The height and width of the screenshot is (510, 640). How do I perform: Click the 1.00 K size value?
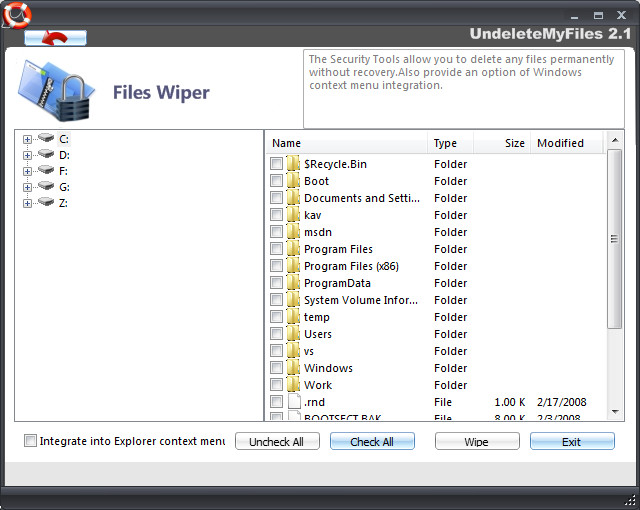click(510, 402)
